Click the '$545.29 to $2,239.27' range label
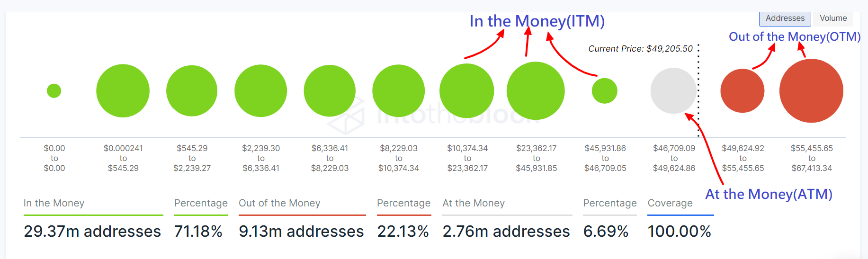The width and height of the screenshot is (868, 259). (x=192, y=158)
